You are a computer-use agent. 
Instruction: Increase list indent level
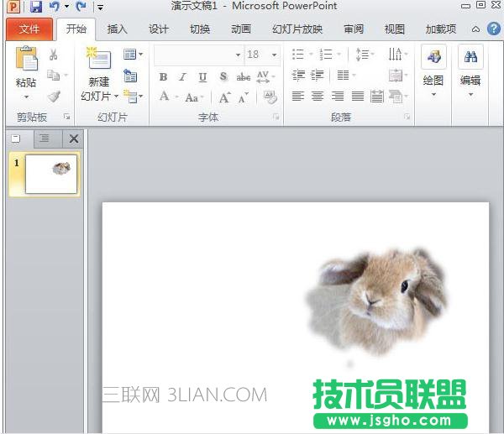tap(318, 76)
